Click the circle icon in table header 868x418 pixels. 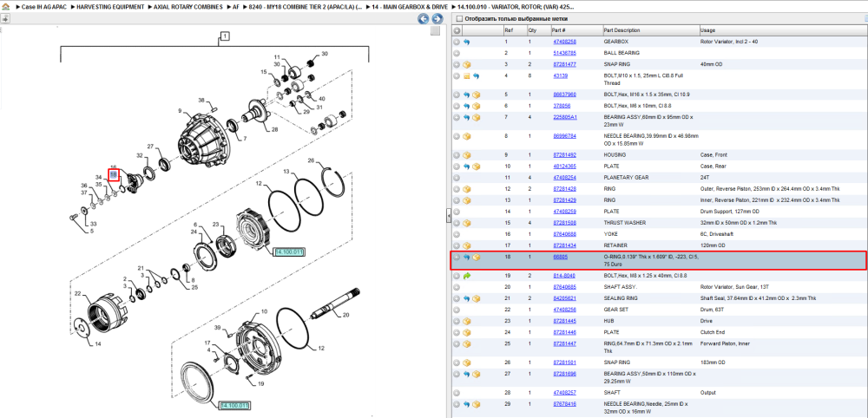click(x=457, y=30)
